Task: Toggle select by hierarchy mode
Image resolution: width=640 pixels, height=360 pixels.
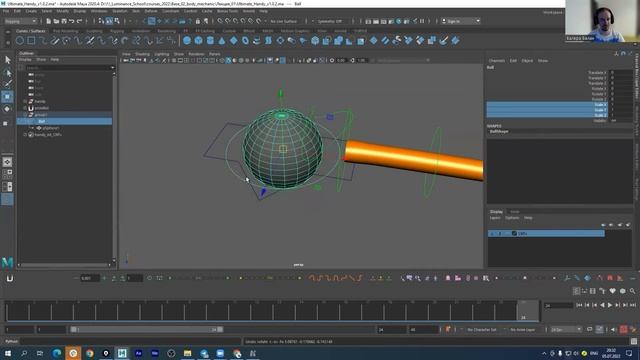Action: coord(101,21)
